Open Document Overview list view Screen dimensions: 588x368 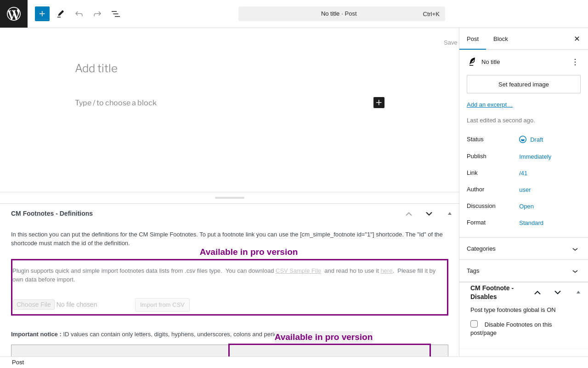pos(116,14)
